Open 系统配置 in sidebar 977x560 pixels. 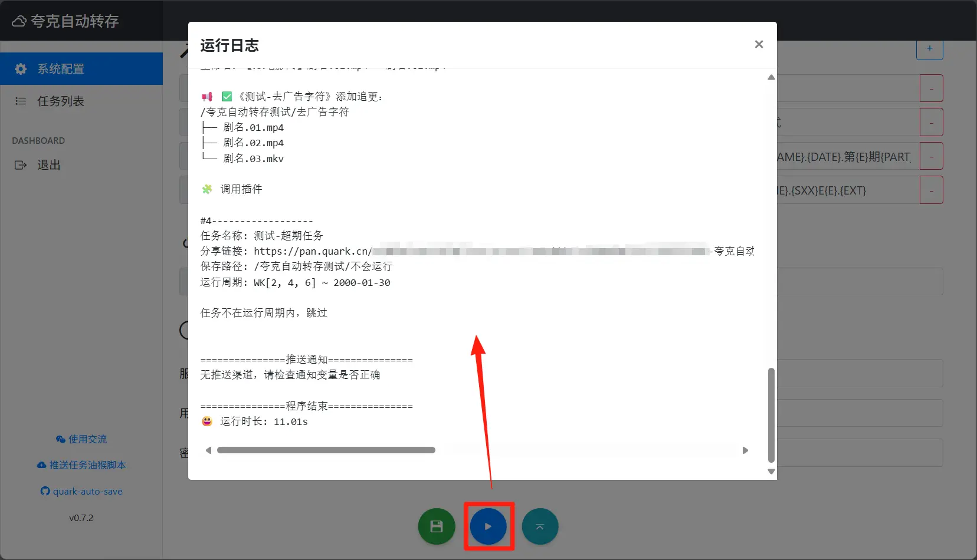[81, 69]
